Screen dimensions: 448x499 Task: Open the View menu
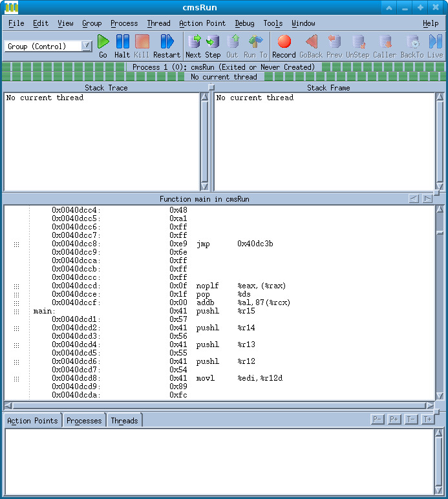point(65,23)
